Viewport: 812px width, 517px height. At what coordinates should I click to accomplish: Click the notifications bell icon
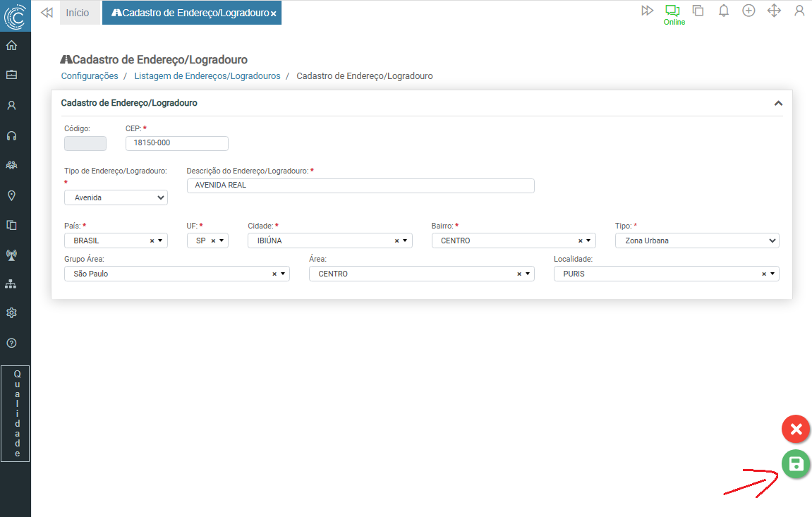724,11
